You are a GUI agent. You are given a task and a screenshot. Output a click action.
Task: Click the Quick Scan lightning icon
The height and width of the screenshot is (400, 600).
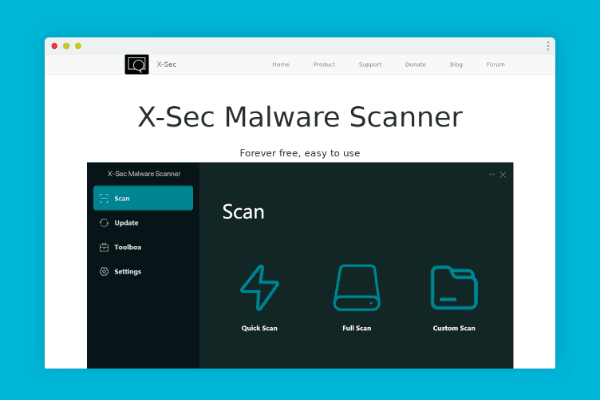point(259,287)
